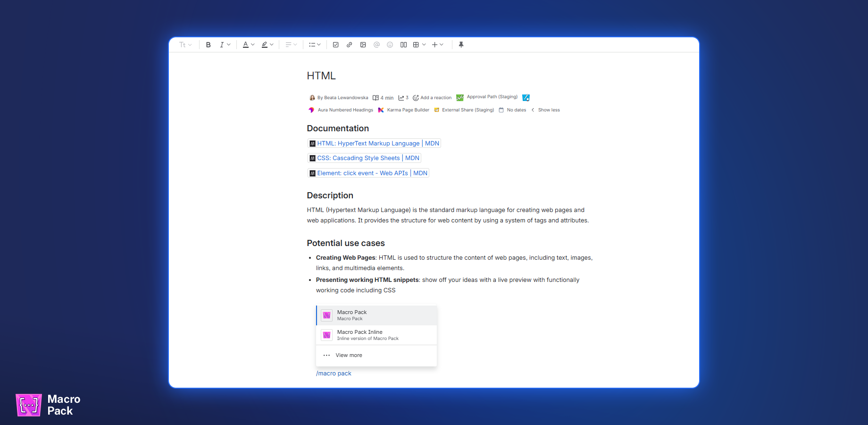Open the insert plus menu
This screenshot has width=868, height=425.
[438, 45]
